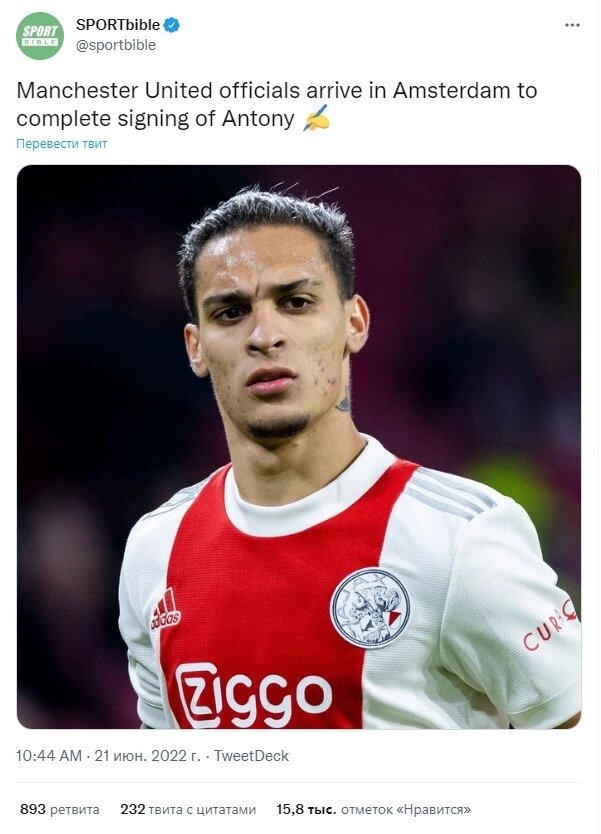601x834 pixels.
Task: Click the Curaçao sleeve sponsor text
Action: (x=550, y=625)
